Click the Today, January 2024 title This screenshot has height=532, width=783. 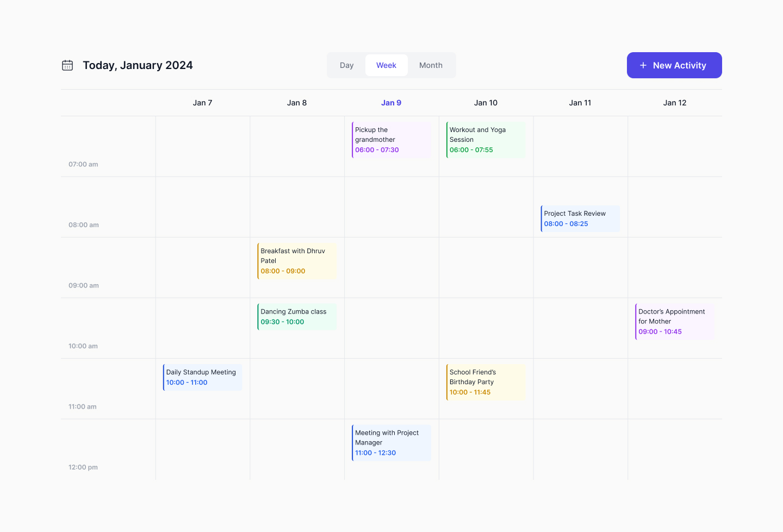tap(138, 65)
